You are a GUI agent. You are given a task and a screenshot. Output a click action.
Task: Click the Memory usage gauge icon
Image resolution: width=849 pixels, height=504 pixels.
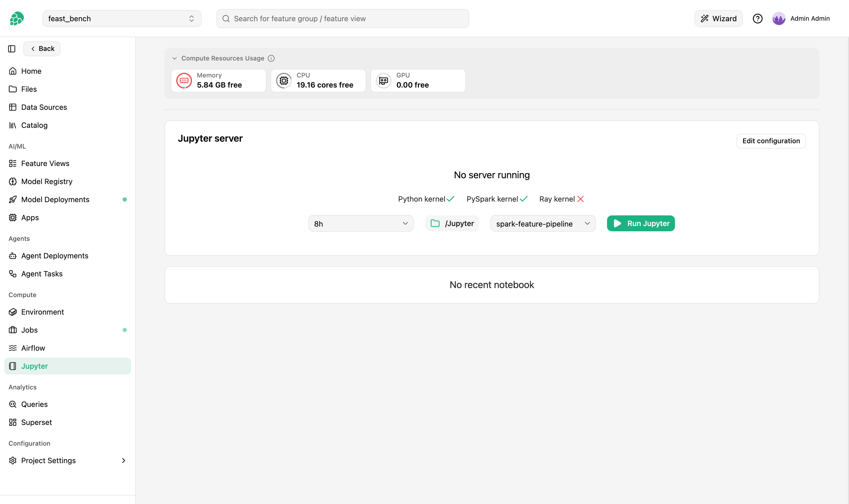tap(184, 80)
